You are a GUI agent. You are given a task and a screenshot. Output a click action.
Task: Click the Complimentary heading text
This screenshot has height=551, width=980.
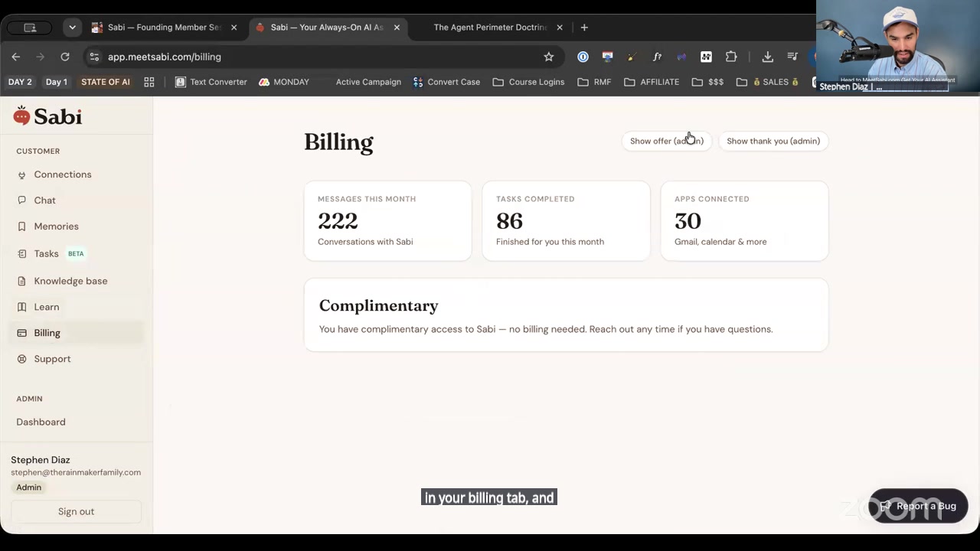point(378,305)
